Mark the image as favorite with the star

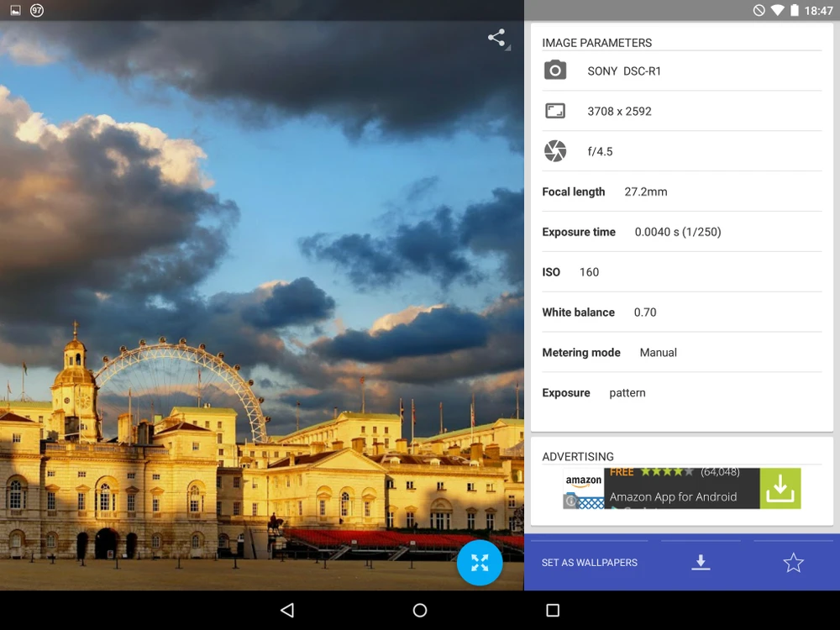(x=793, y=563)
